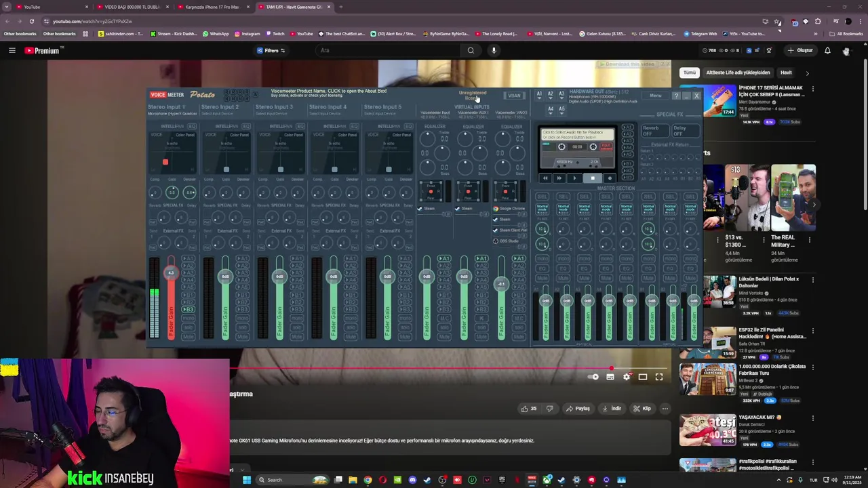868x488 pixels.
Task: Click the cassette recorder Rewind button
Action: tap(545, 178)
